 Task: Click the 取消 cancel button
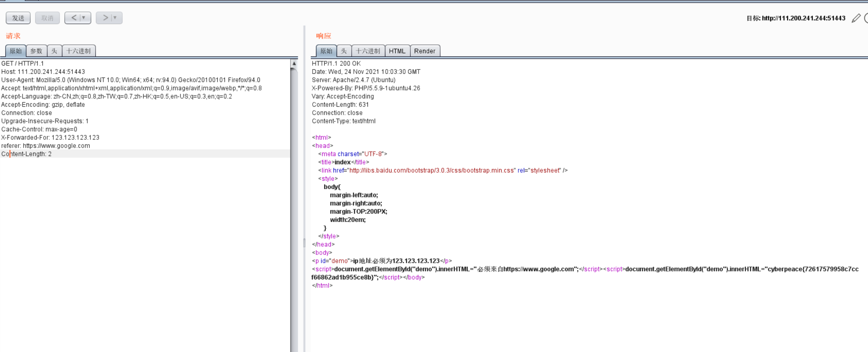pyautogui.click(x=47, y=17)
